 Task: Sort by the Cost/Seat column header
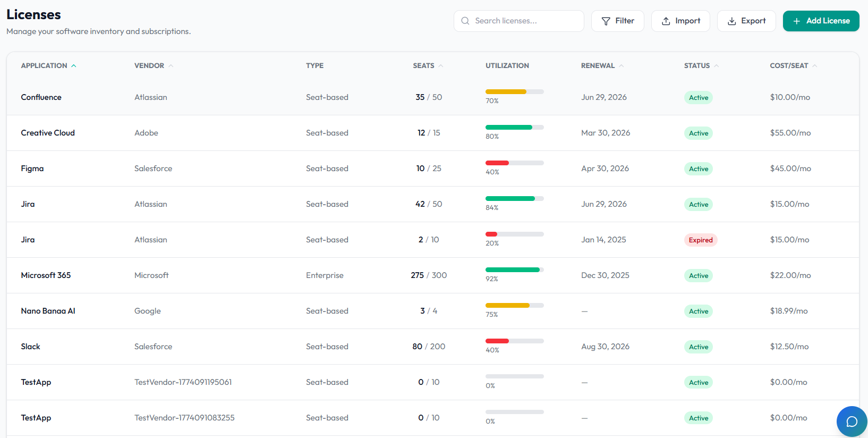[793, 65]
